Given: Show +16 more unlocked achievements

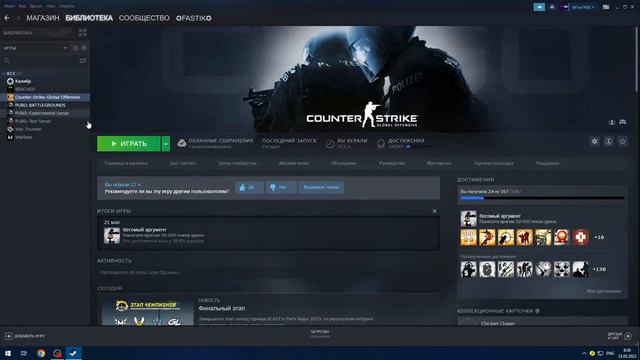Looking at the screenshot, I should (x=599, y=237).
